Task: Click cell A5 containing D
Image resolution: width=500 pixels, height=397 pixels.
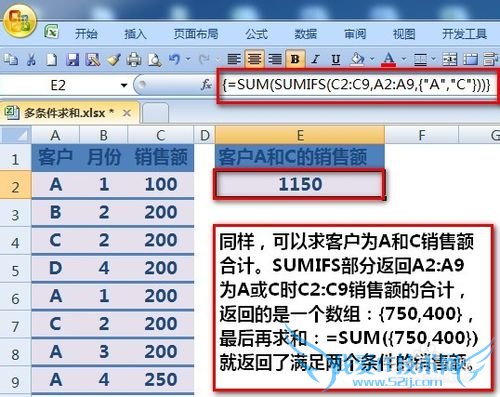Action: (55, 268)
